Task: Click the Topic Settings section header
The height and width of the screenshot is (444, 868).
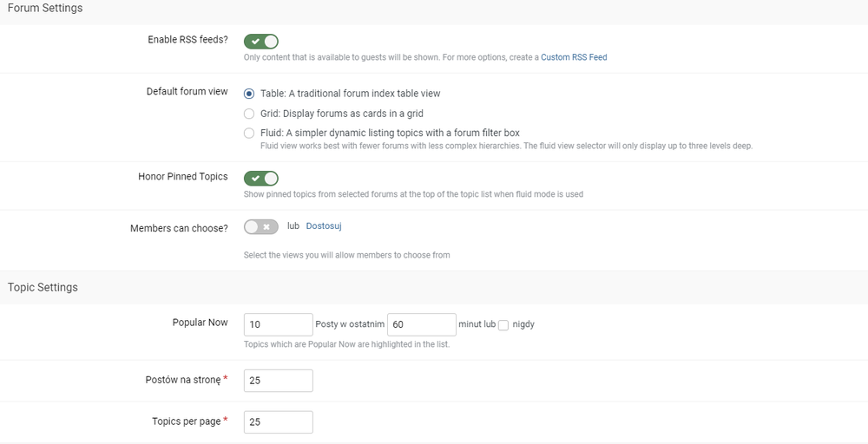Action: pyautogui.click(x=43, y=287)
